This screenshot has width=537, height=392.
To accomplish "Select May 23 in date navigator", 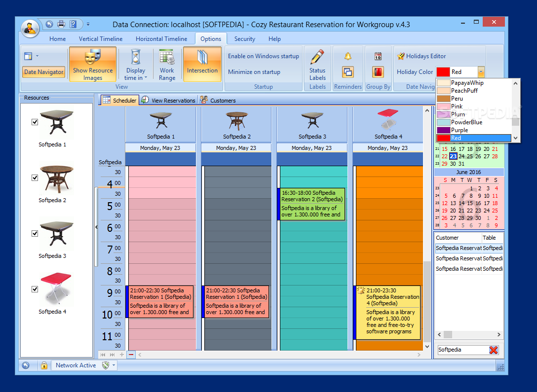I will point(453,156).
